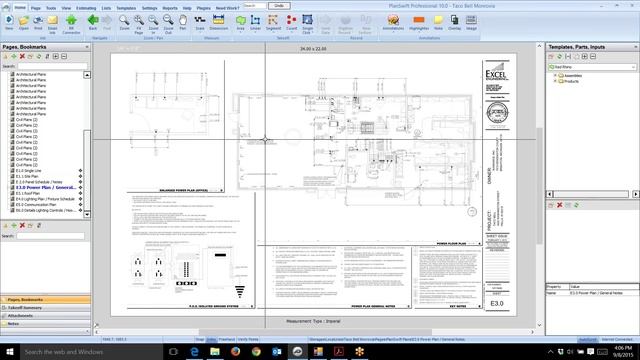Screen dimensions: 640x360
Task: Select E4.0 Lighting Plan / Fixture Schedule page
Action: pyautogui.click(x=45, y=199)
